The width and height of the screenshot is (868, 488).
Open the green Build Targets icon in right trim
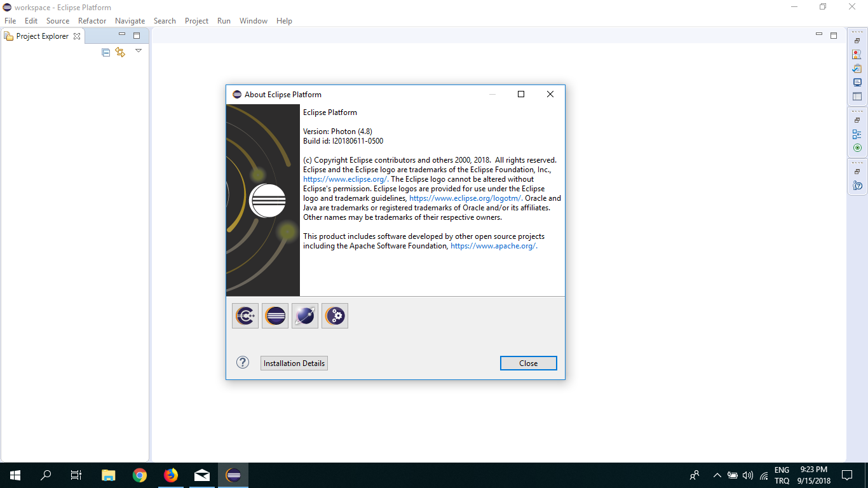tap(857, 148)
